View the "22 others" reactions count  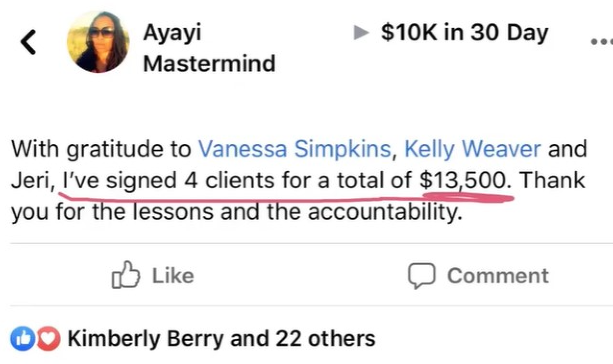[325, 339]
